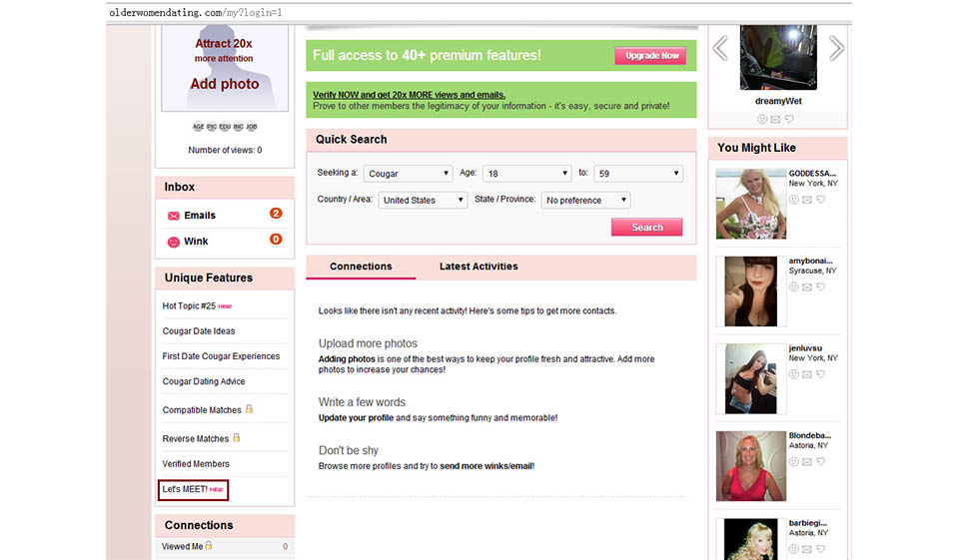Open the minimum Age dropdown showing 18
Viewport: 959px width, 560px height.
526,174
